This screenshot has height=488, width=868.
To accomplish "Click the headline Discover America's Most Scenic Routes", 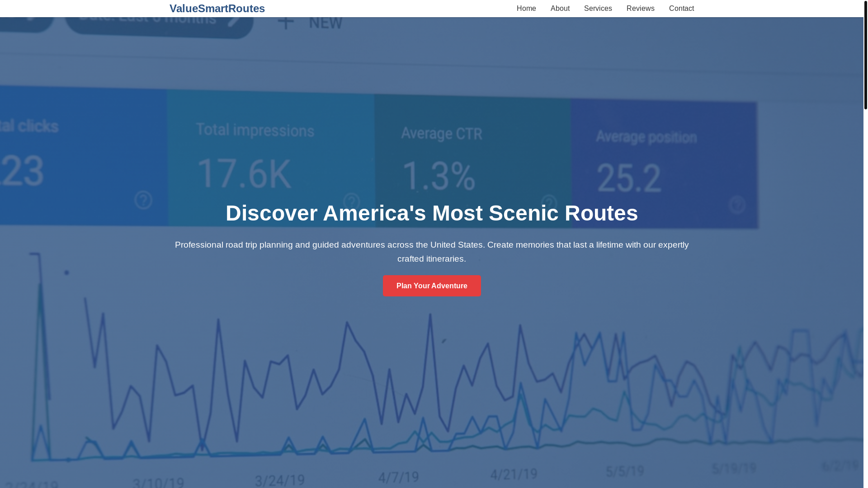I will tap(432, 213).
